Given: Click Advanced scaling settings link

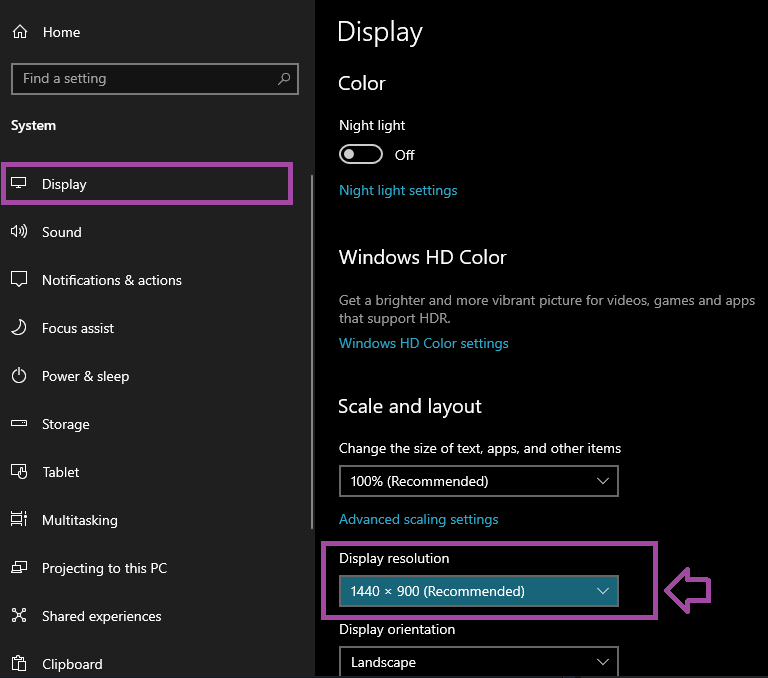Looking at the screenshot, I should pyautogui.click(x=418, y=519).
